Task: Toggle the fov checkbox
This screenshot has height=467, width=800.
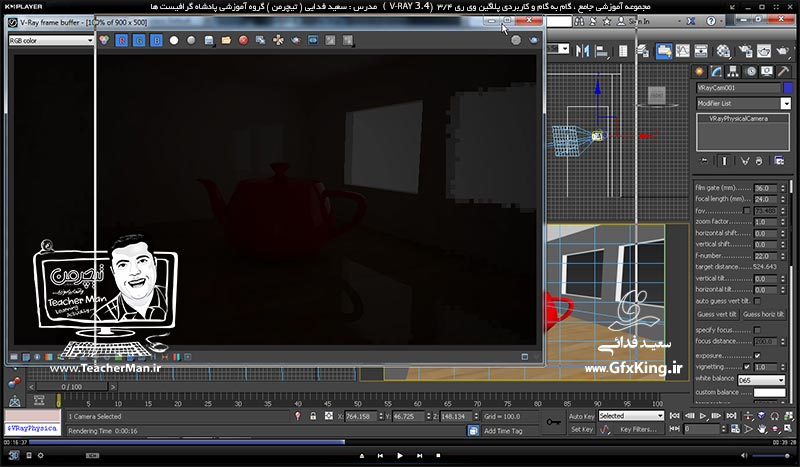Action: point(747,211)
